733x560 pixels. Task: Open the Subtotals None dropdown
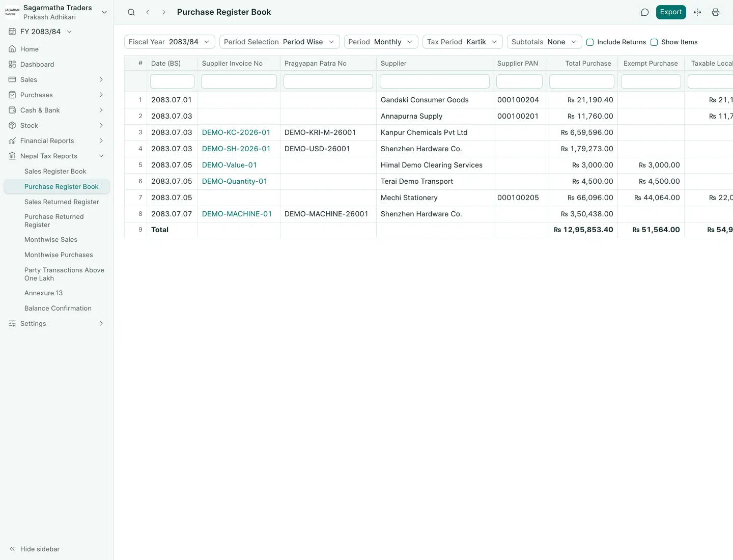[x=544, y=42]
